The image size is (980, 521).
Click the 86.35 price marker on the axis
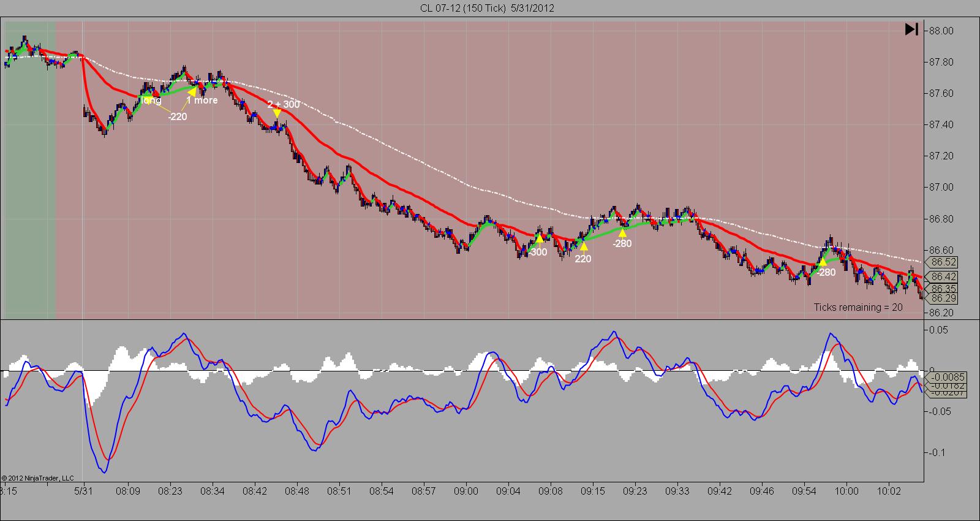click(943, 289)
